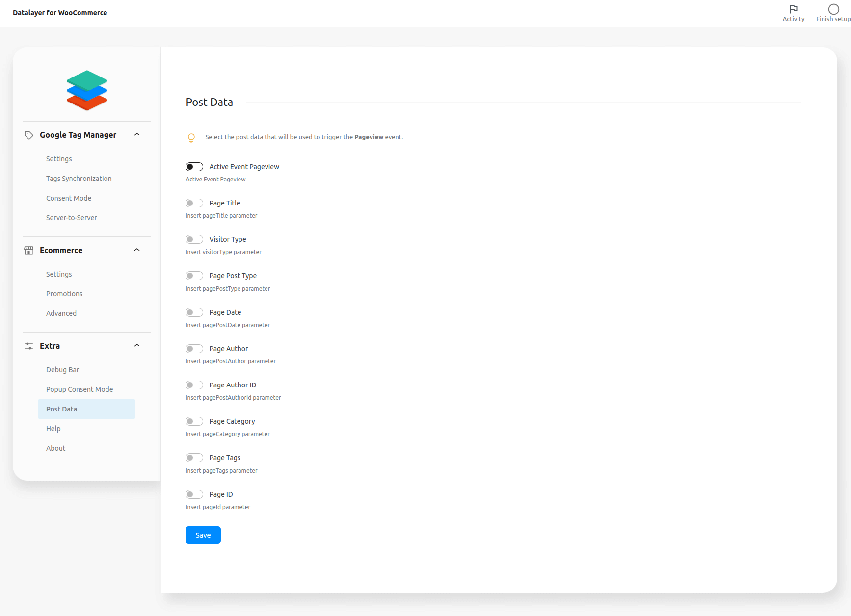Click the tag icon beside Google Tag Manager
The width and height of the screenshot is (851, 616).
point(28,135)
